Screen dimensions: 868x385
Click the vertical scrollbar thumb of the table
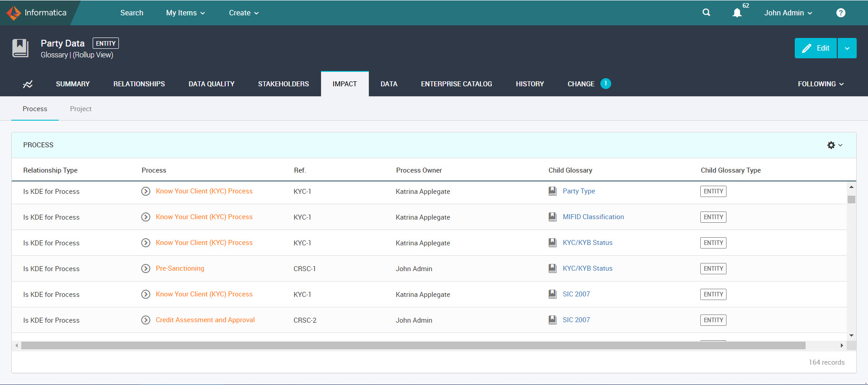pos(851,199)
